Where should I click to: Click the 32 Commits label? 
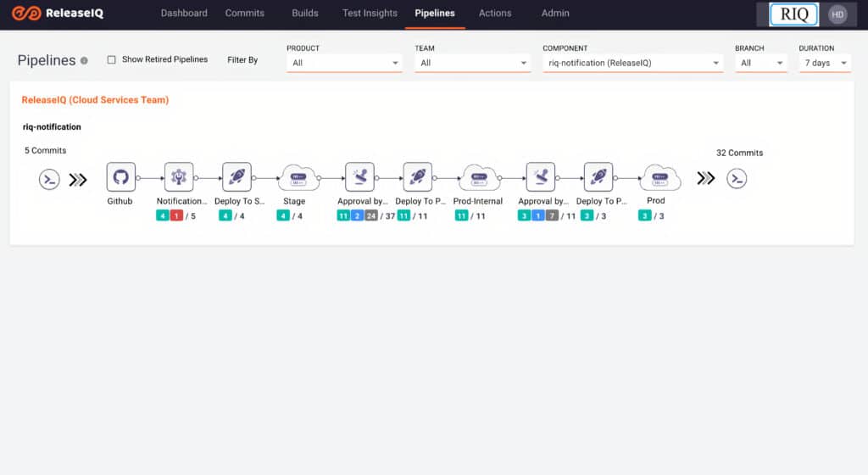(x=739, y=153)
